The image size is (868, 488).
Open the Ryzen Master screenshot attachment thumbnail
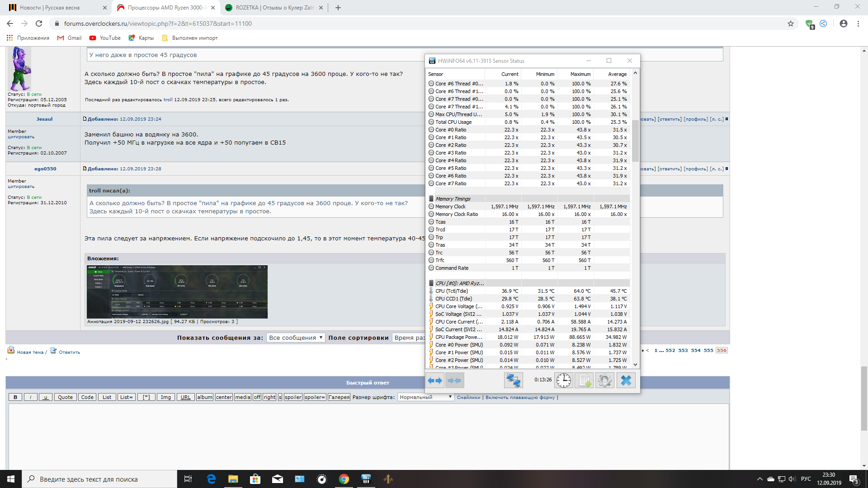[177, 291]
